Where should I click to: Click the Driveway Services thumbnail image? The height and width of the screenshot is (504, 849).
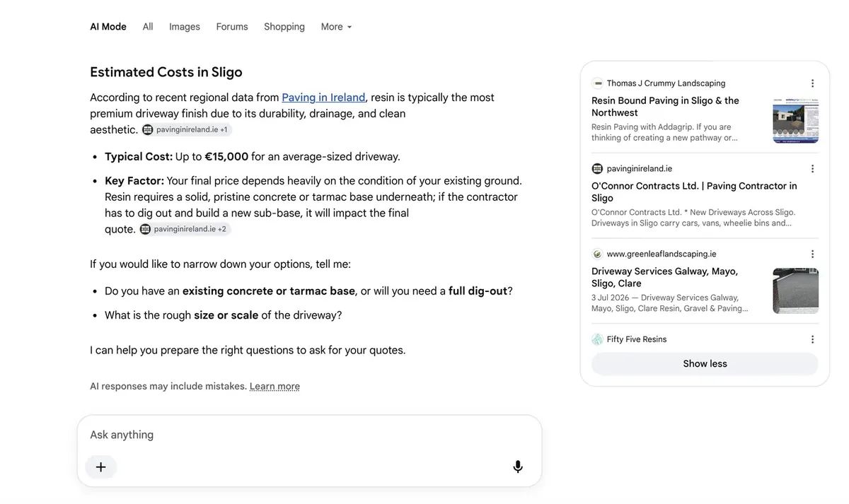tap(796, 291)
